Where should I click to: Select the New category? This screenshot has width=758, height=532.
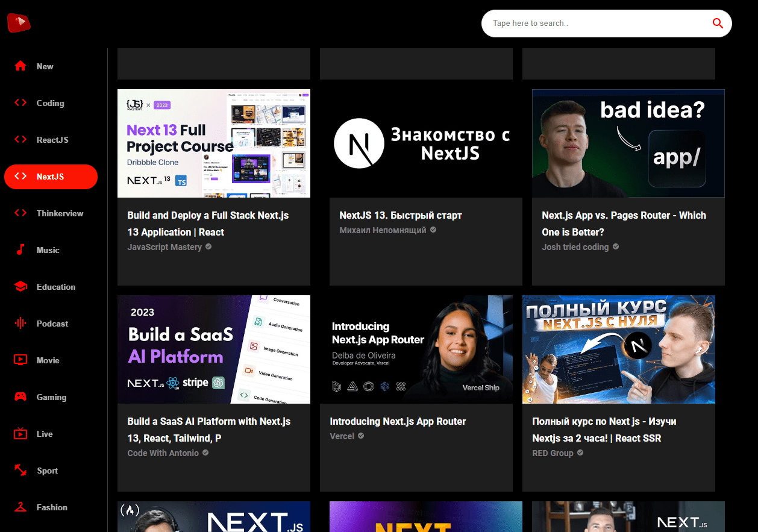coord(51,66)
